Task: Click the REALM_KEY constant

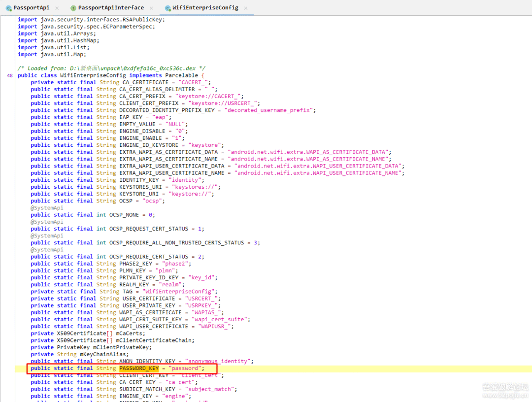Action: [x=134, y=284]
